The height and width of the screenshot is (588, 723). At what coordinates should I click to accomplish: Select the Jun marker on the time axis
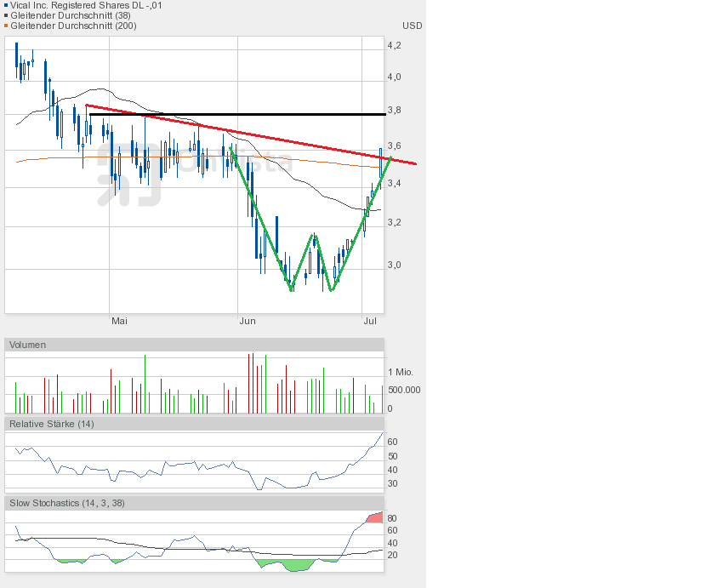click(x=248, y=321)
